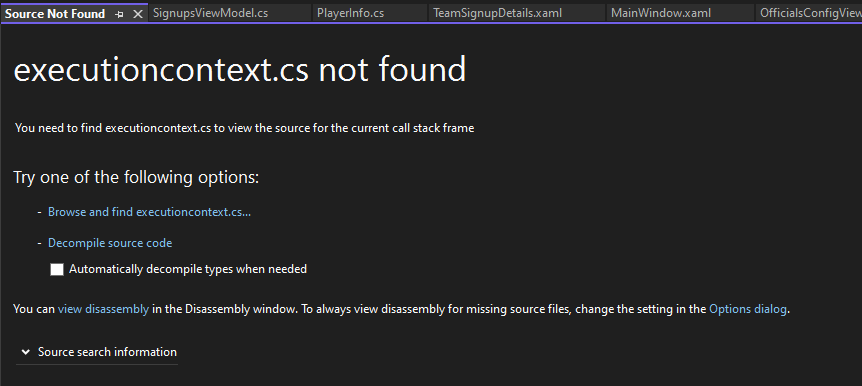Enable the automatic decompile checkbox
862x386 pixels.
[57, 269]
